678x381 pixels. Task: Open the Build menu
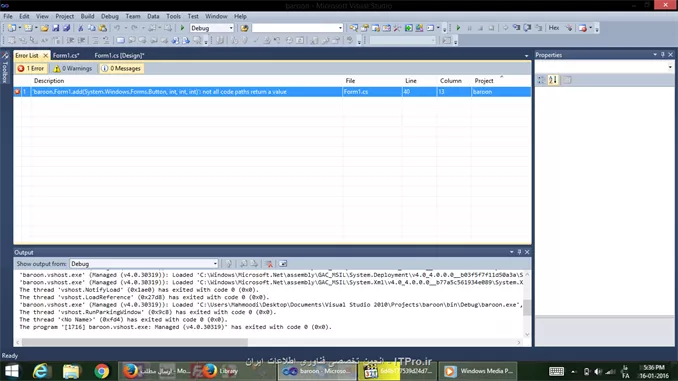(x=87, y=16)
